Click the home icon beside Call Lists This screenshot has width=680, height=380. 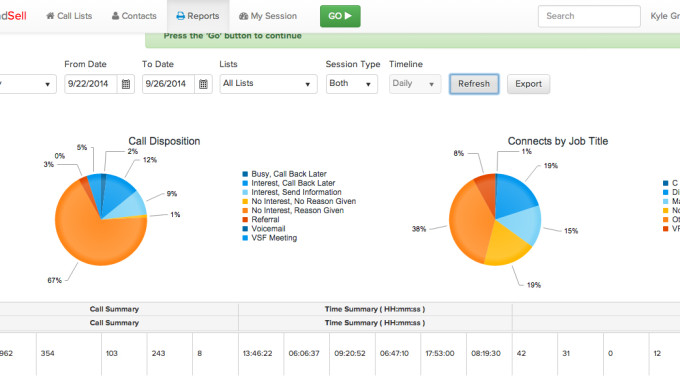[x=50, y=16]
